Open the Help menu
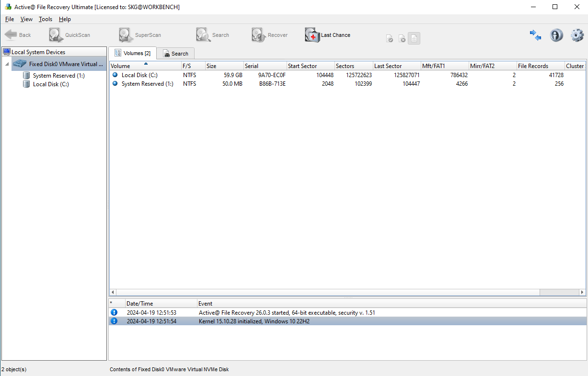The height and width of the screenshot is (376, 588). (65, 19)
